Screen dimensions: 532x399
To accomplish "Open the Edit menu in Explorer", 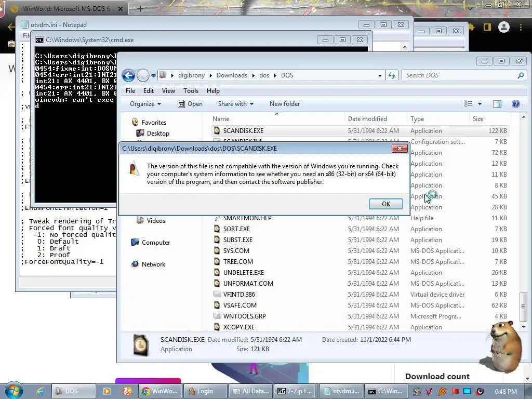I will click(x=148, y=91).
